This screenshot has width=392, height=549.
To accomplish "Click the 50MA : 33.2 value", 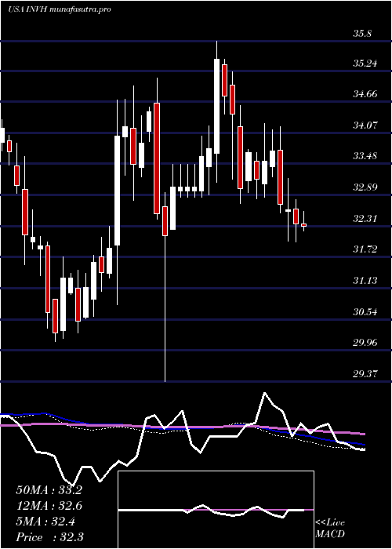I will click(x=49, y=490).
